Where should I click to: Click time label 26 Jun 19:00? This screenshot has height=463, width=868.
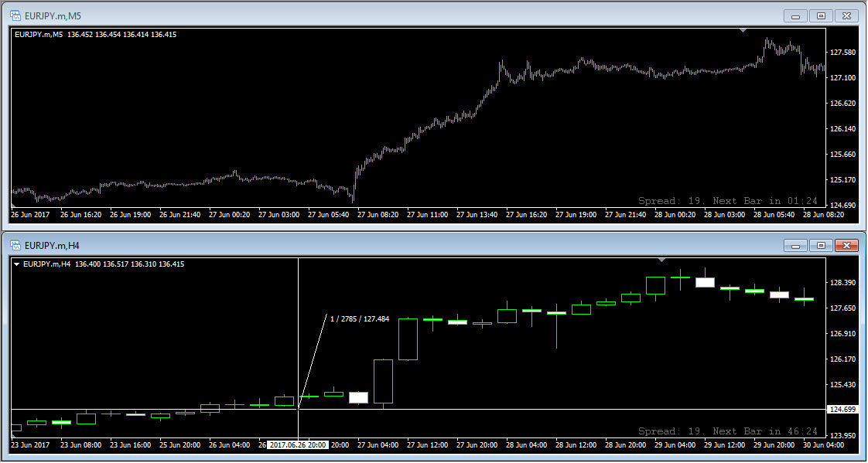tap(130, 215)
